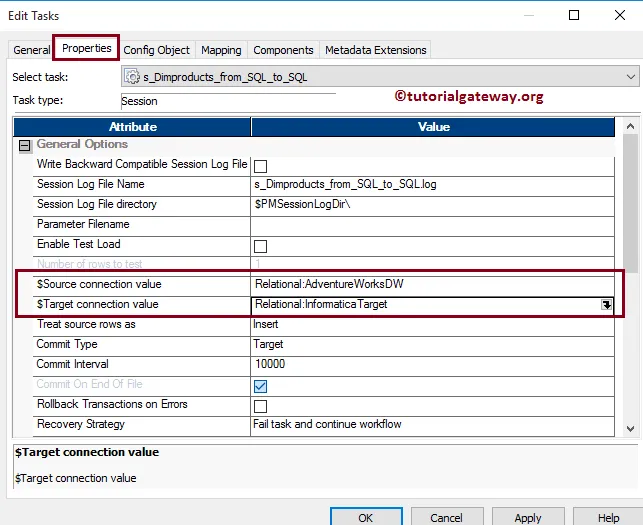The height and width of the screenshot is (525, 643).
Task: Select the Session Log File Name attribute
Action: (91, 184)
